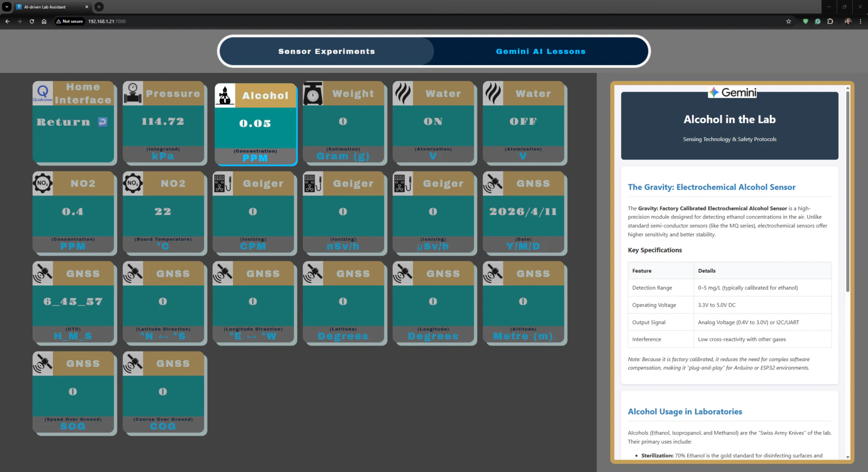Expand the browser tab search dropdown
Screen dimensions: 868x472
click(7, 7)
